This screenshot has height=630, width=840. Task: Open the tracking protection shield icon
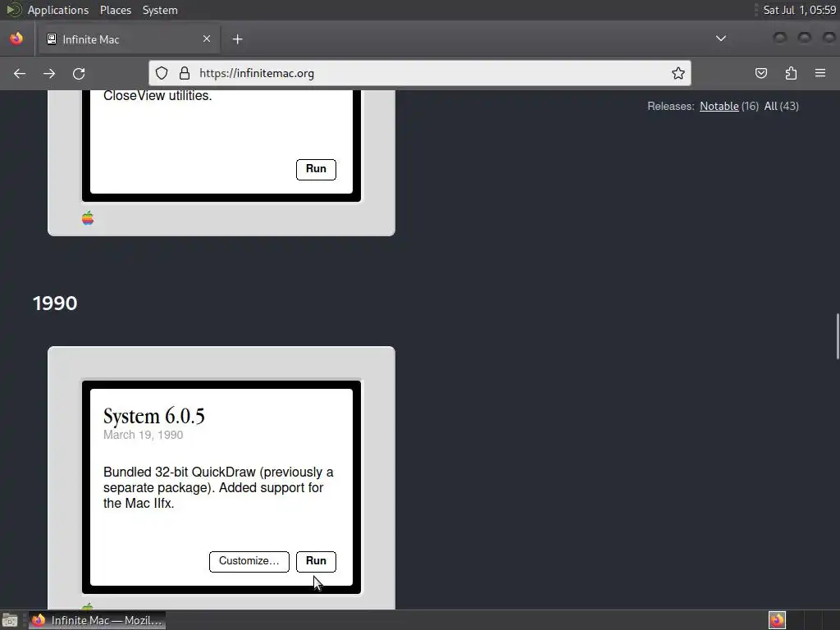[162, 73]
